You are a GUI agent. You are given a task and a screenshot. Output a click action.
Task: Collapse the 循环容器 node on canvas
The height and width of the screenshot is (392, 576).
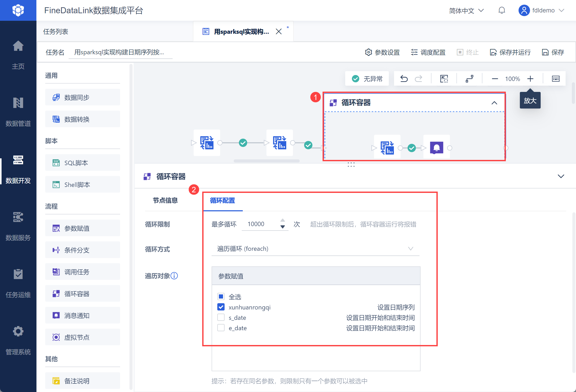tap(494, 103)
